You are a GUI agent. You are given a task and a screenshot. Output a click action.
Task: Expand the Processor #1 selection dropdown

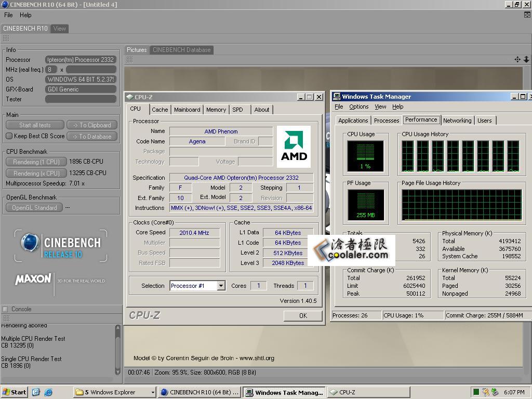click(x=221, y=286)
